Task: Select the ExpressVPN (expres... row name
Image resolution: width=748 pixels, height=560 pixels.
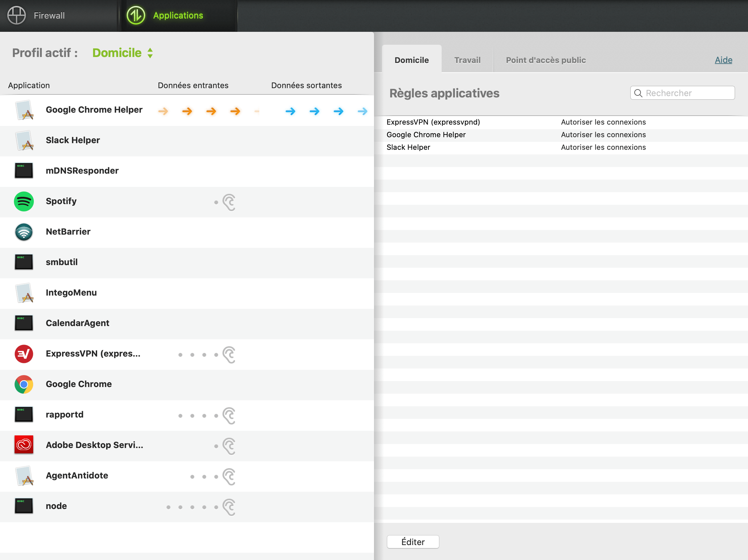Action: coord(93,354)
